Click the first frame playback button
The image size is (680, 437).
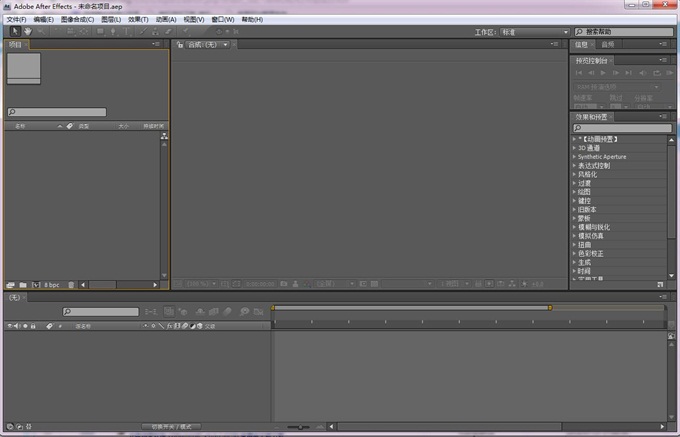[579, 73]
